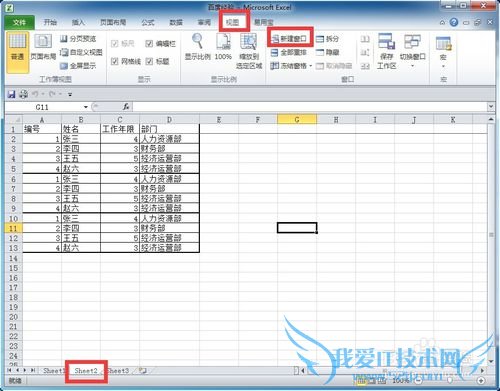
Task: Click Normal view shortcut in status bar
Action: coord(360,380)
